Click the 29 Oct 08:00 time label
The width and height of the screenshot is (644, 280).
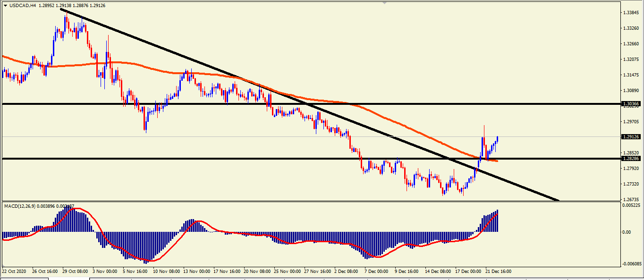click(x=75, y=272)
